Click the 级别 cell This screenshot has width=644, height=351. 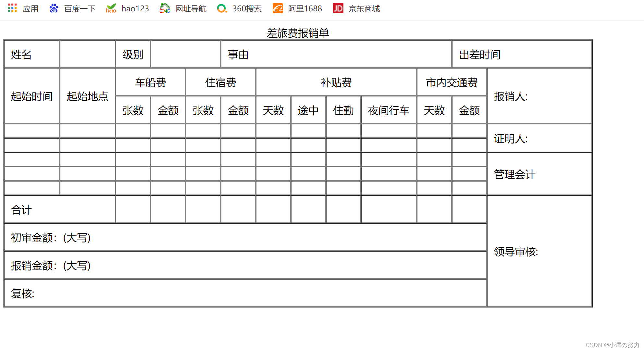[133, 54]
